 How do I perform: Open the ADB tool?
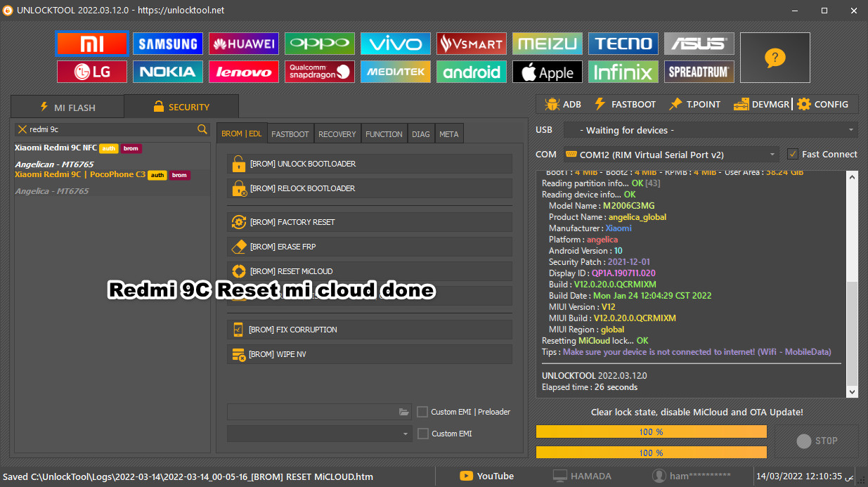[x=562, y=104]
